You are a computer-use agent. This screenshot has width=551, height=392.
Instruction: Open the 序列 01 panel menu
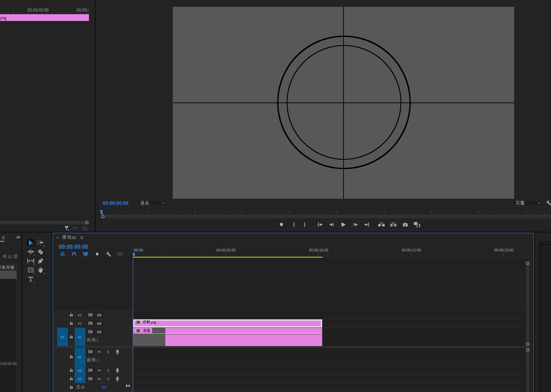(82, 238)
